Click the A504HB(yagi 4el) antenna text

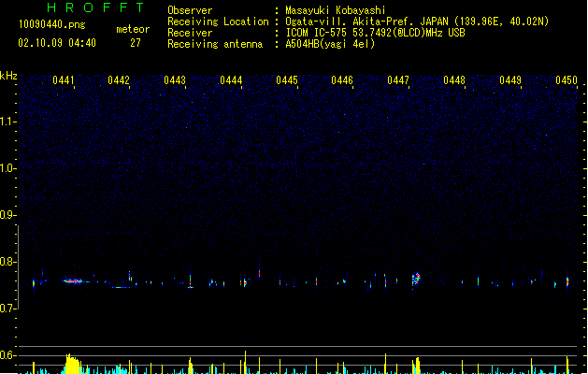(x=330, y=44)
